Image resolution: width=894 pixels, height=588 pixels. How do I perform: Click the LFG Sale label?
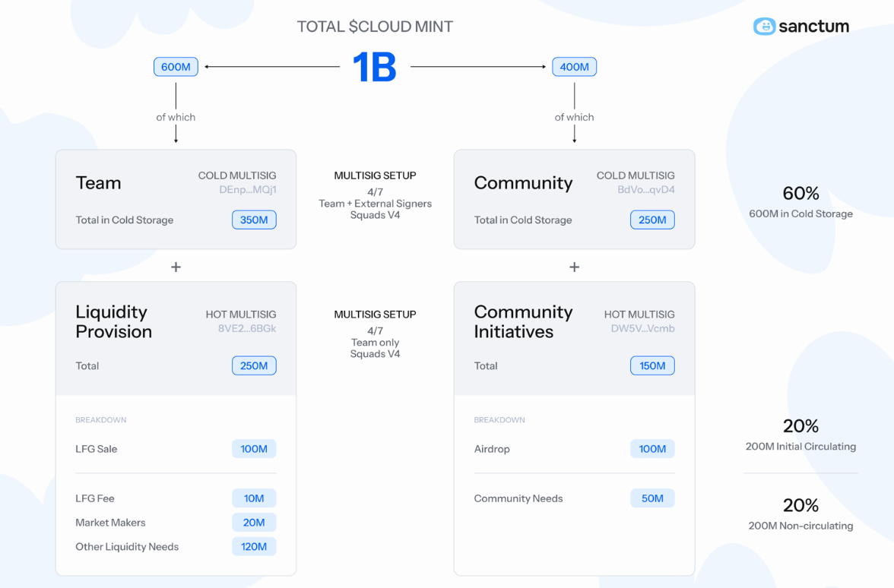click(x=96, y=449)
